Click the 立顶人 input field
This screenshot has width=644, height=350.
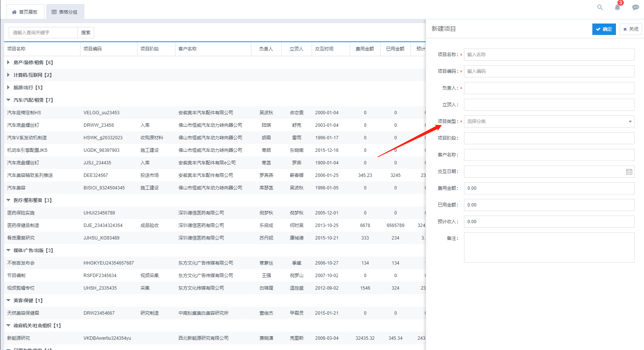pyautogui.click(x=549, y=105)
